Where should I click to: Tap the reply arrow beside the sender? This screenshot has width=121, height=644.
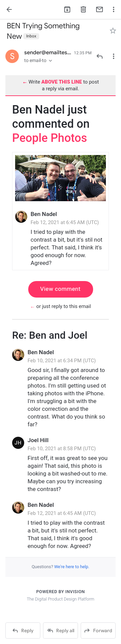click(x=99, y=56)
